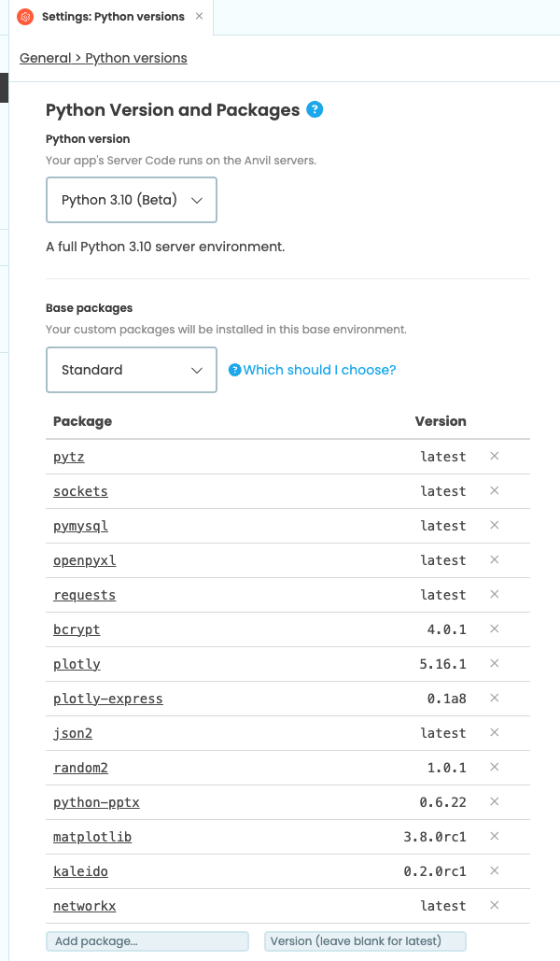Select the Settings: Python versions tab

click(x=113, y=17)
